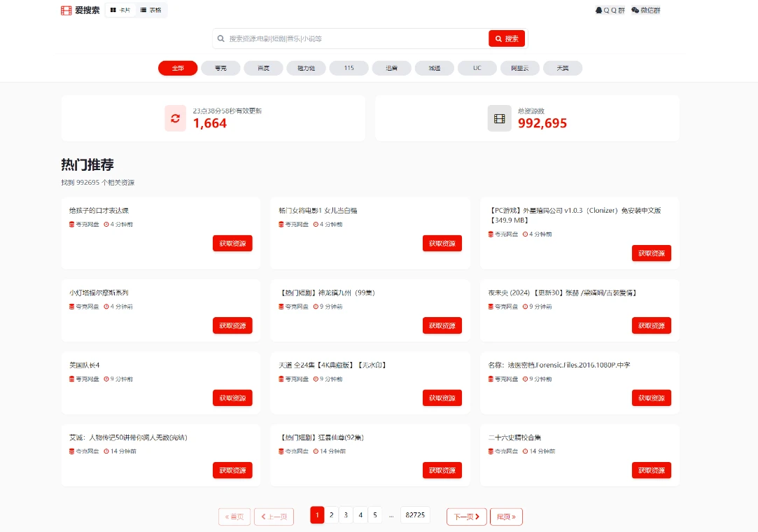The height and width of the screenshot is (532, 758).
Task: Click the 992,695 total resources number
Action: (542, 123)
